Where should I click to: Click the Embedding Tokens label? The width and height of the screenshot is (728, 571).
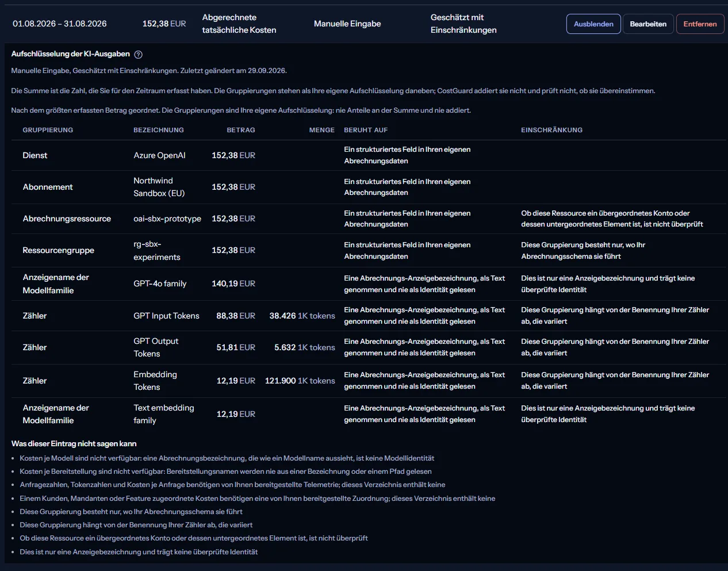[x=155, y=381]
